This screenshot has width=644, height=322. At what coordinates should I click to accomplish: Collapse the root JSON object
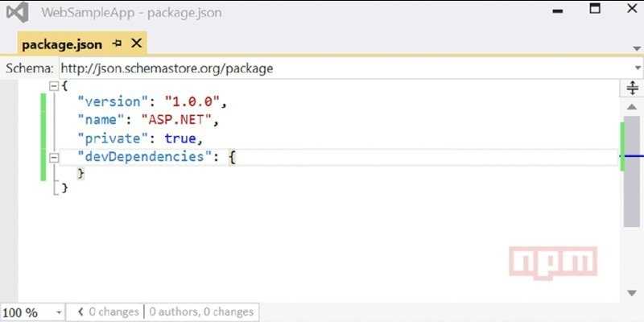(54, 86)
